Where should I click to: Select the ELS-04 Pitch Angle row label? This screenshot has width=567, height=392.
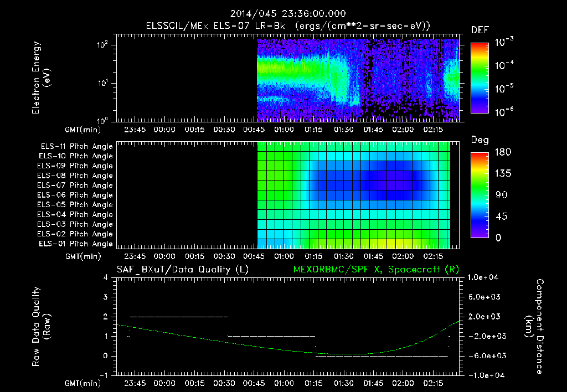pyautogui.click(x=75, y=215)
